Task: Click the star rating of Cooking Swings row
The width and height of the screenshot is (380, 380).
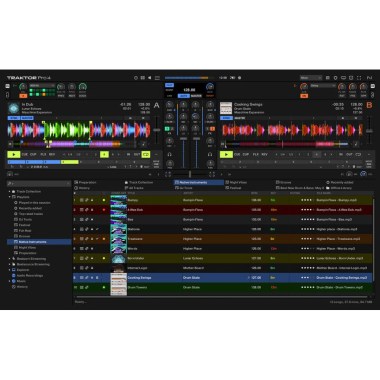Action: [307, 277]
